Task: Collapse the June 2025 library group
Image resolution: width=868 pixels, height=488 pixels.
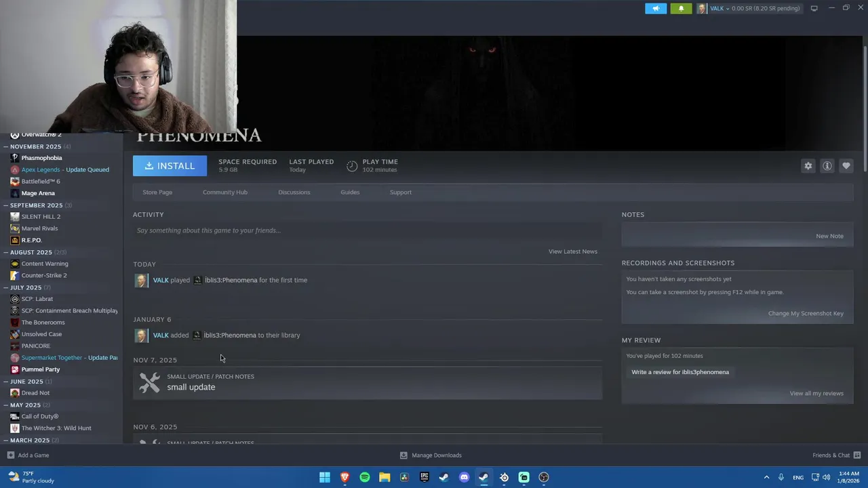Action: tap(6, 382)
